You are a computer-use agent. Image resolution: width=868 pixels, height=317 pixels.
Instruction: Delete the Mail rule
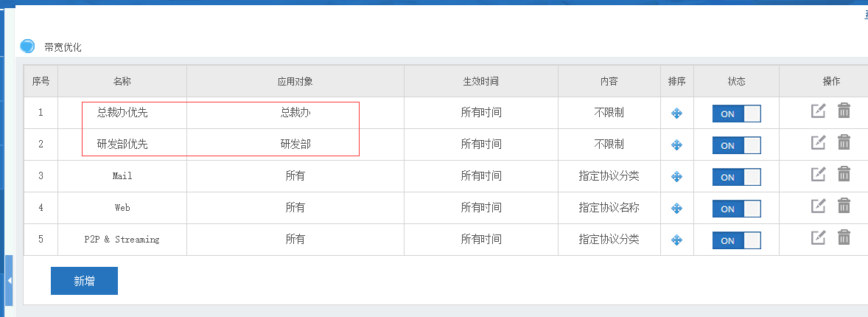tap(844, 175)
